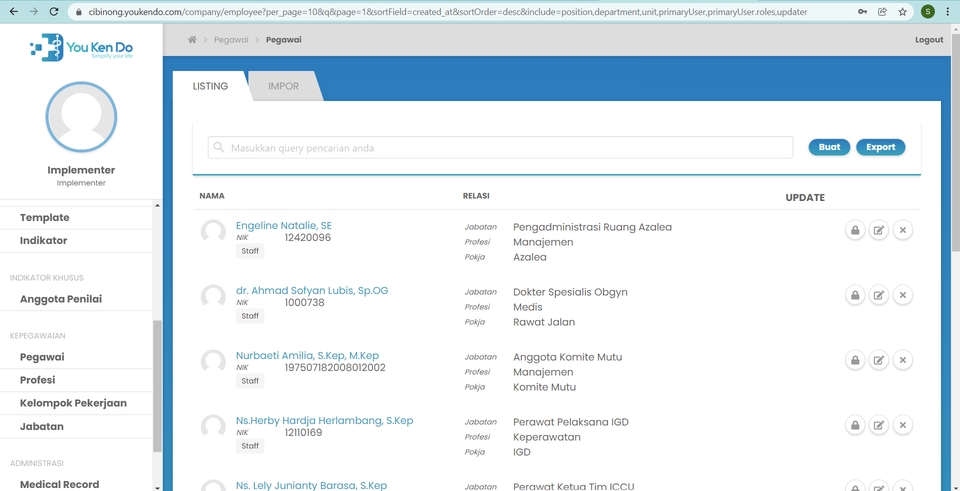Click the NIK value 197507182008012002
This screenshot has width=960, height=491.
(x=335, y=368)
